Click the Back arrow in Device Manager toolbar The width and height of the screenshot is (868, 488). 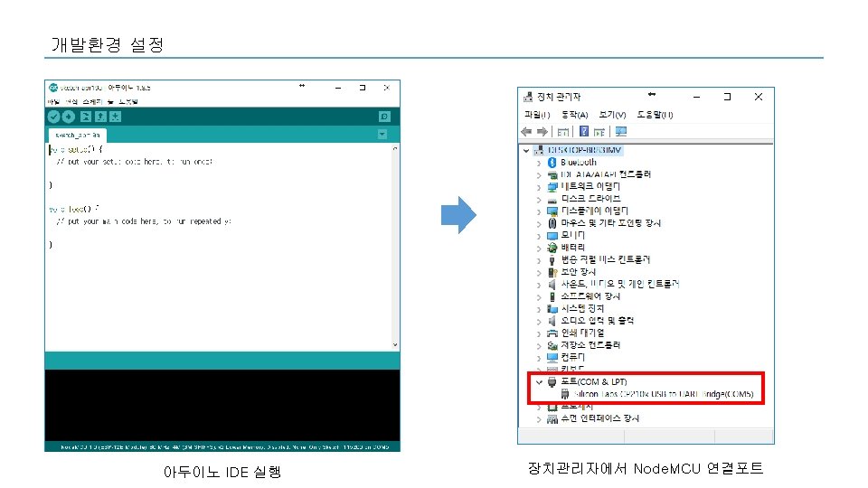point(526,132)
